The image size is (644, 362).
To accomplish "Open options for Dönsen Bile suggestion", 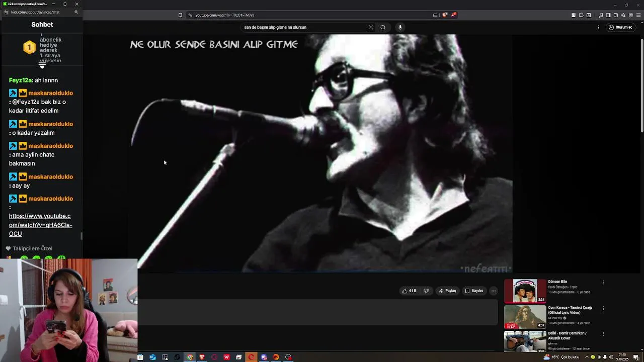I will 603,283.
